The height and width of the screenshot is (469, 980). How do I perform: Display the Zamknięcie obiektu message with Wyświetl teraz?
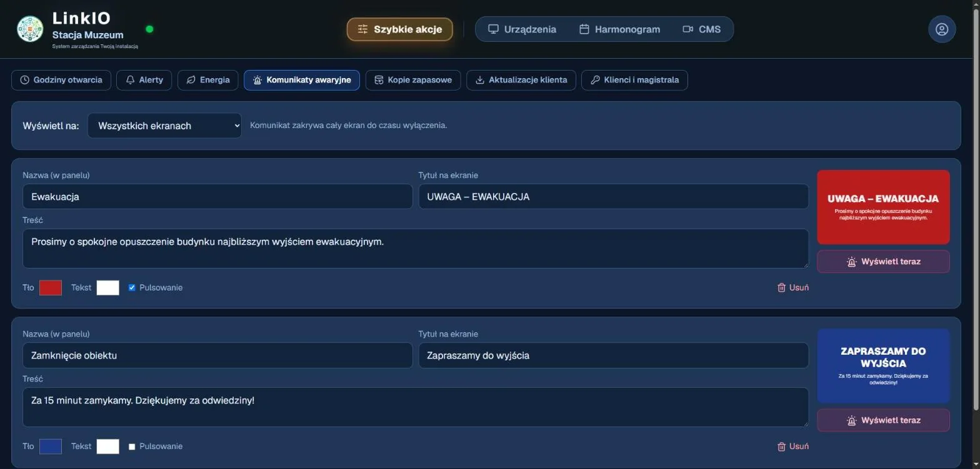(x=883, y=420)
